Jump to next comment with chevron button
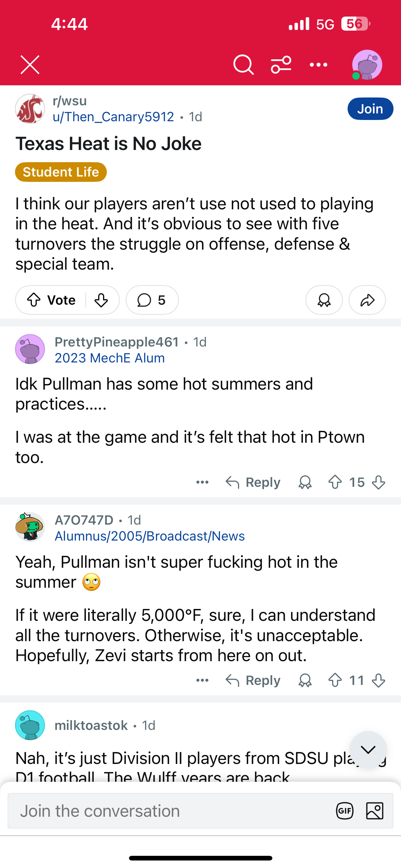 368,750
